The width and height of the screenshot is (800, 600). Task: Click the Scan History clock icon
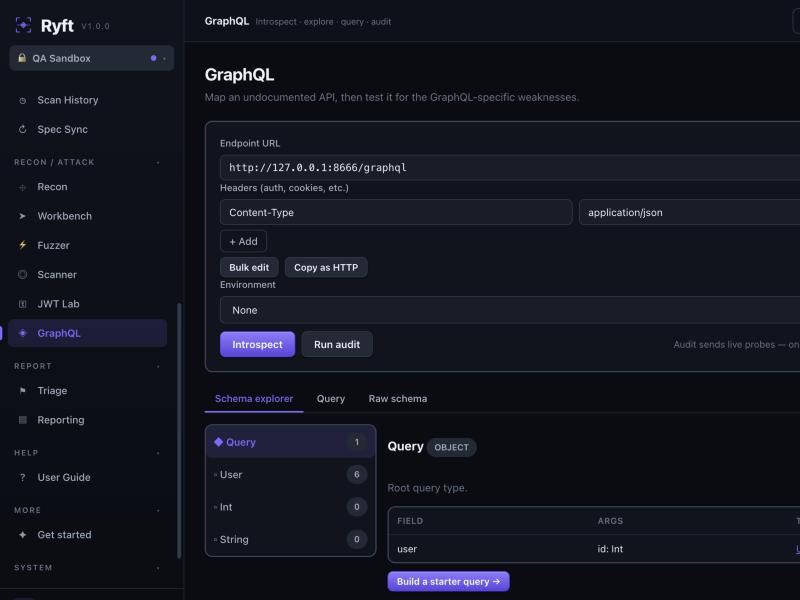point(22,101)
